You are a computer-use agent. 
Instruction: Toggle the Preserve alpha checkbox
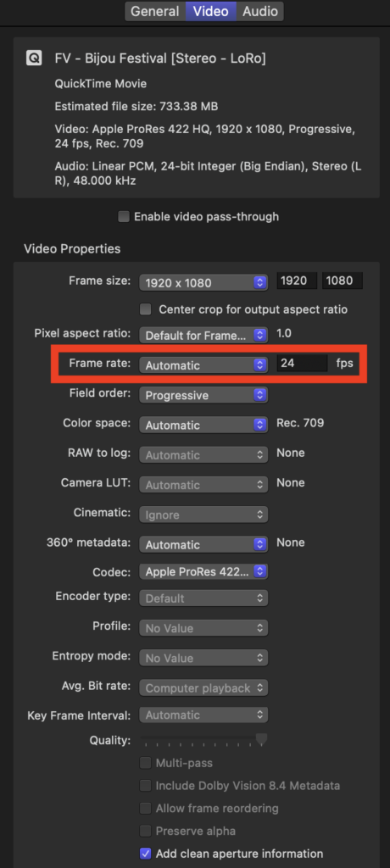click(x=145, y=831)
